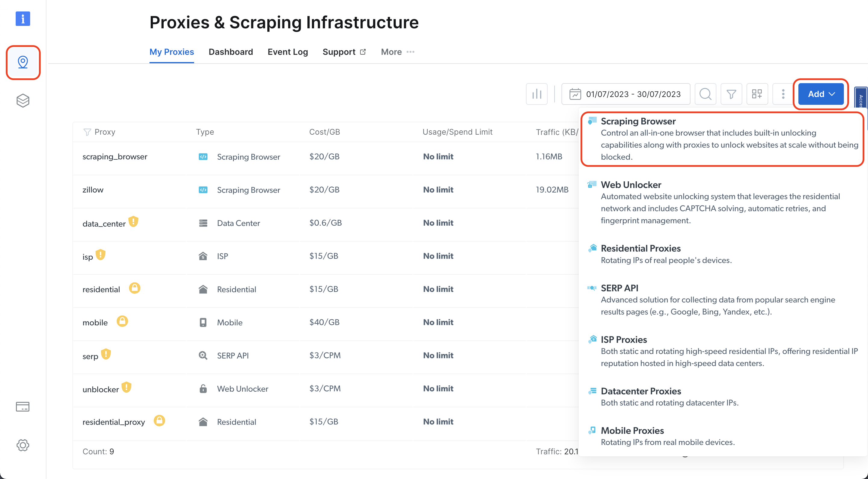Image resolution: width=868 pixels, height=479 pixels.
Task: Open the Support external link
Action: click(344, 52)
